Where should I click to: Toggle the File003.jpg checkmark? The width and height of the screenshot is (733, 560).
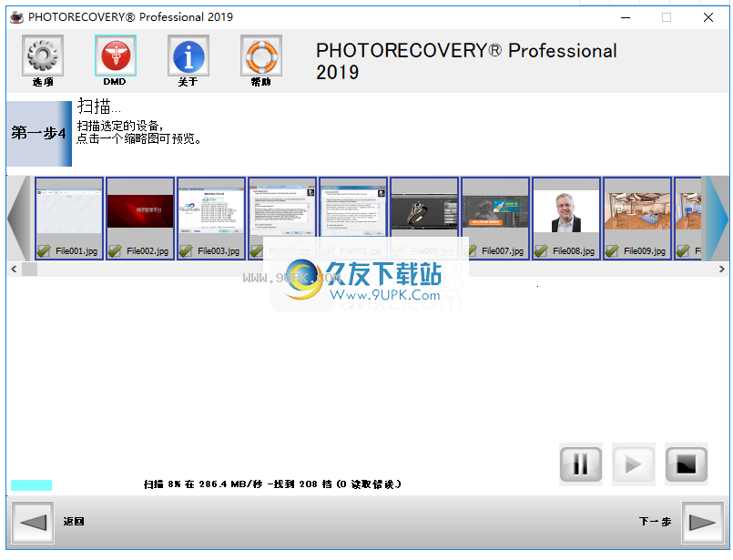tap(186, 251)
